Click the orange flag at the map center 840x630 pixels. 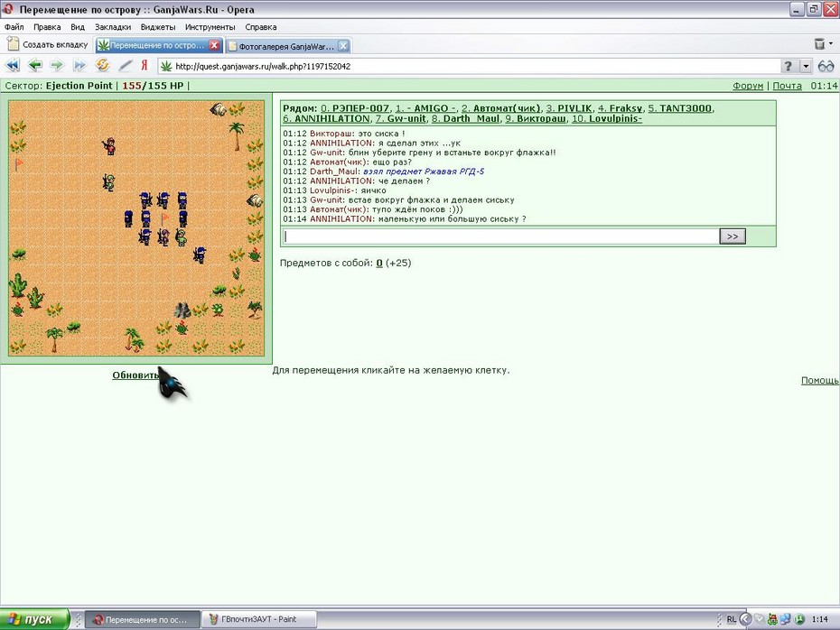tap(164, 218)
